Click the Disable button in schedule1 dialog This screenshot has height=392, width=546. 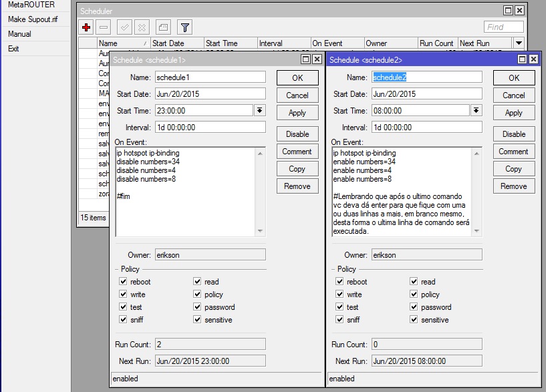click(297, 134)
